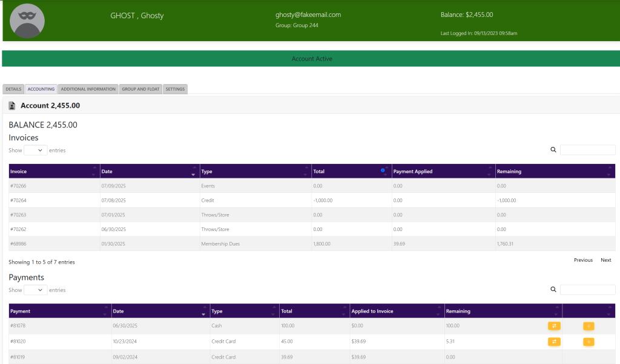Click the plus button for payment #81078
The image size is (620, 364).
pyautogui.click(x=589, y=326)
